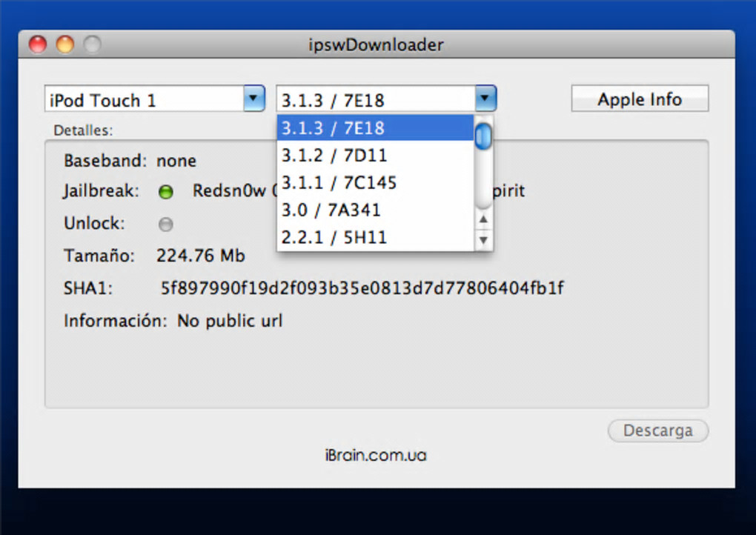
Task: Choose firmware 3.1.2 / 7D11
Action: (375, 155)
